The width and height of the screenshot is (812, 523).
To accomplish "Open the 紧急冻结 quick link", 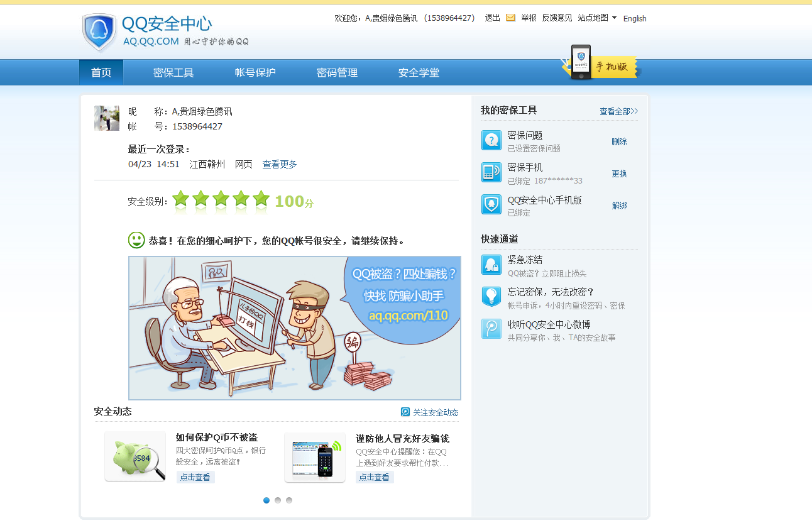I will click(525, 260).
